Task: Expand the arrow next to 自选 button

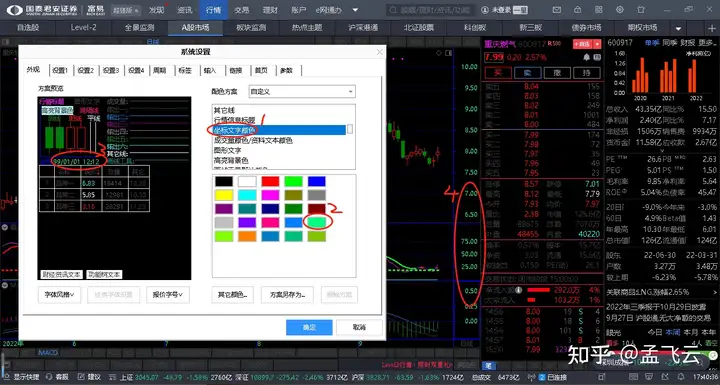Action: pyautogui.click(x=597, y=44)
